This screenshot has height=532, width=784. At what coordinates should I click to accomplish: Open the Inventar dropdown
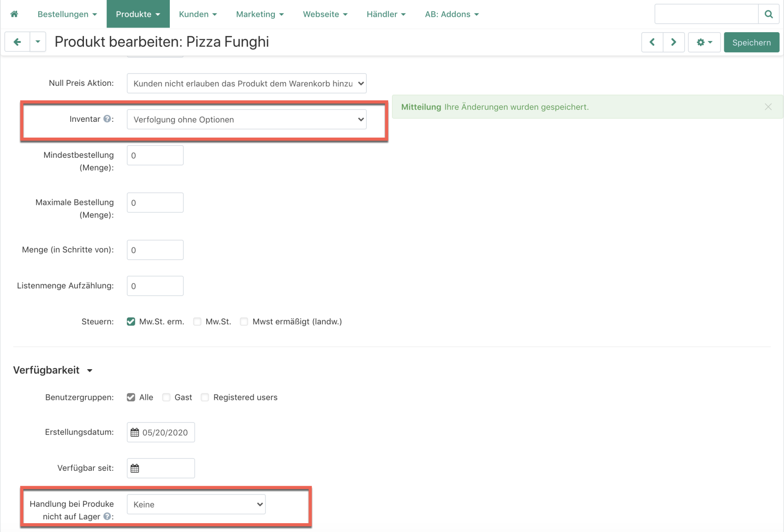pos(246,119)
